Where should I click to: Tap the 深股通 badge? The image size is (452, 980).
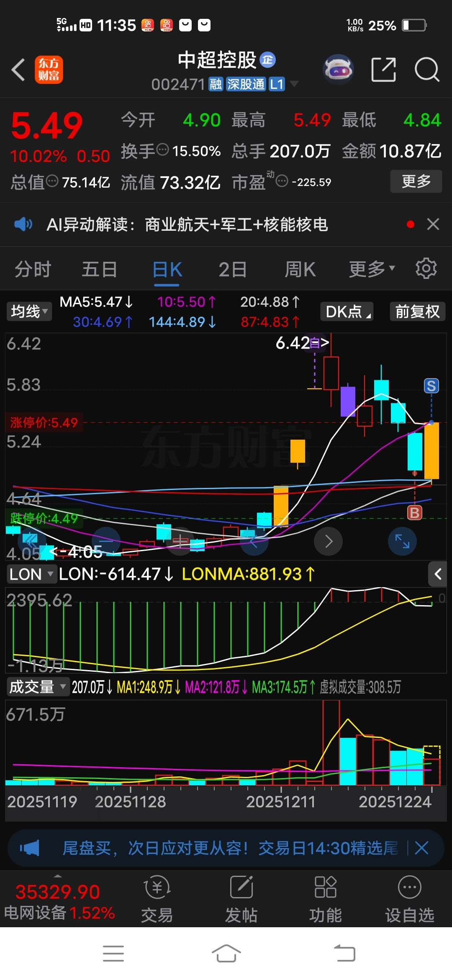click(246, 84)
